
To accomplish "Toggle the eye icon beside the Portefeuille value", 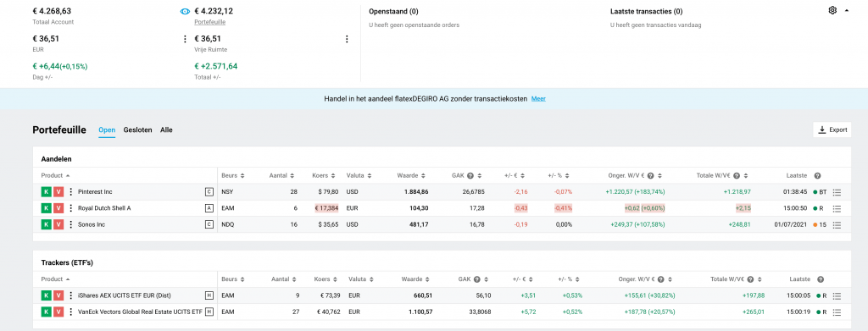I will (186, 11).
